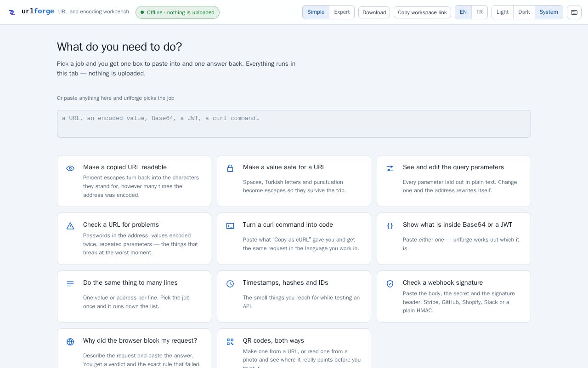This screenshot has height=368, width=588.
Task: Click the Download button
Action: (374, 12)
